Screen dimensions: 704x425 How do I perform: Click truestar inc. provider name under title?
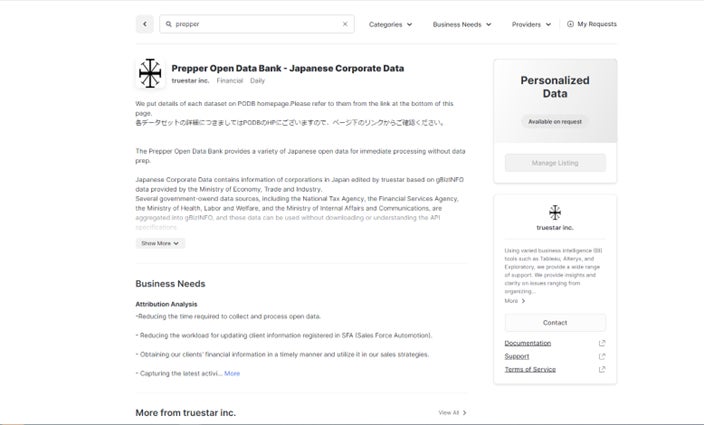coord(190,81)
